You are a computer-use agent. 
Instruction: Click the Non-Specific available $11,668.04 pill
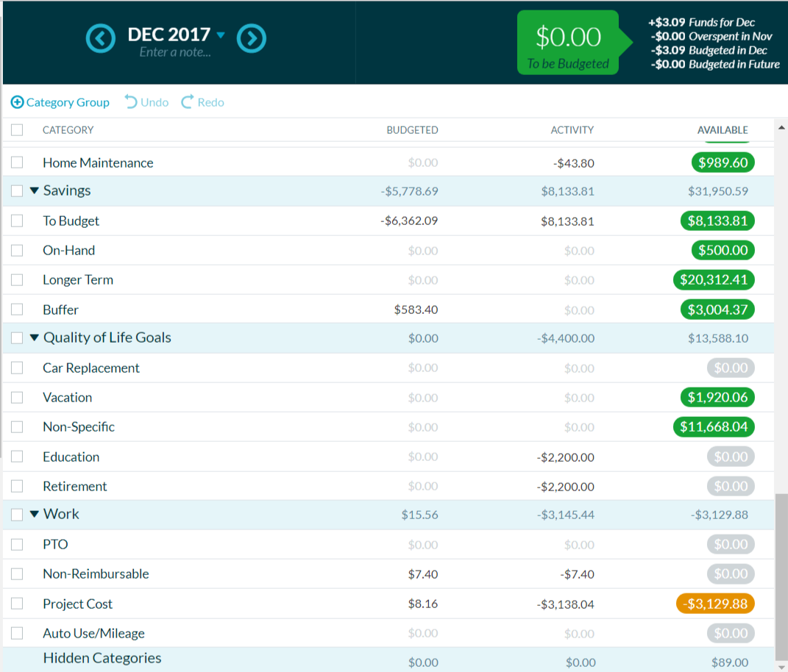click(714, 427)
